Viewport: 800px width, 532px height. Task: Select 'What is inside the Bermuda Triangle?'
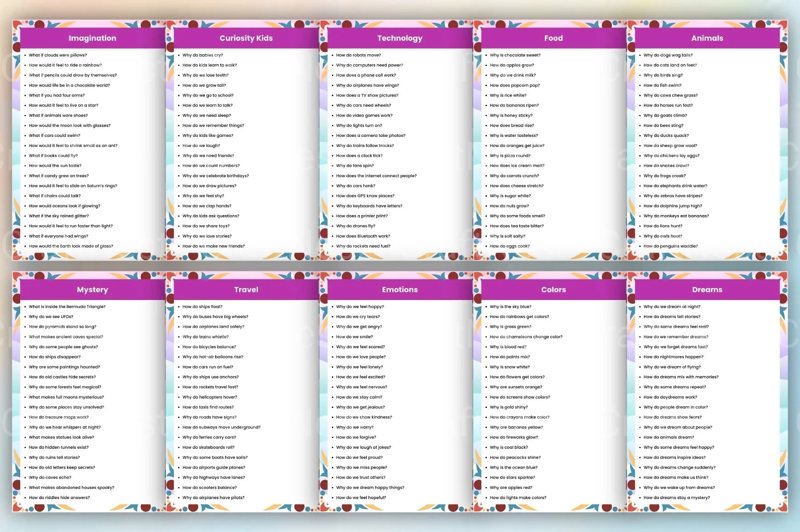[67, 307]
